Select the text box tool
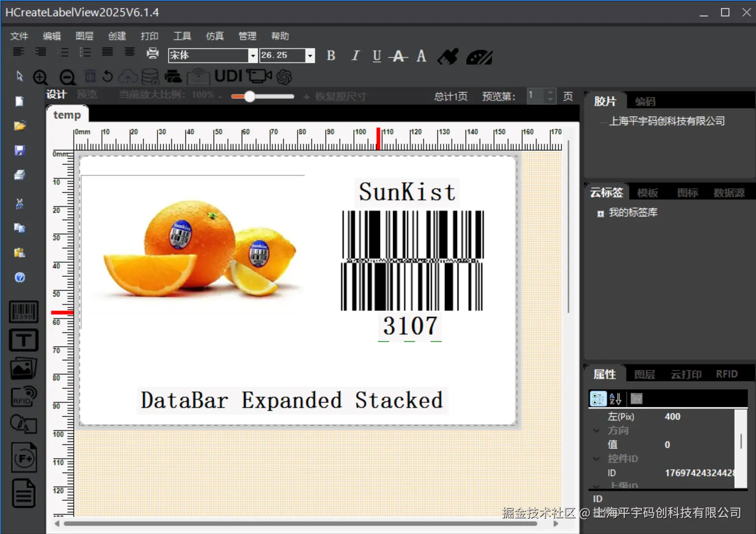The image size is (756, 534). pyautogui.click(x=24, y=340)
